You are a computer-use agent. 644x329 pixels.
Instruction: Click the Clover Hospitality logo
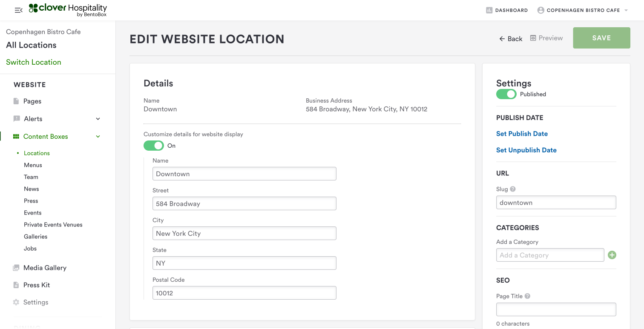68,10
